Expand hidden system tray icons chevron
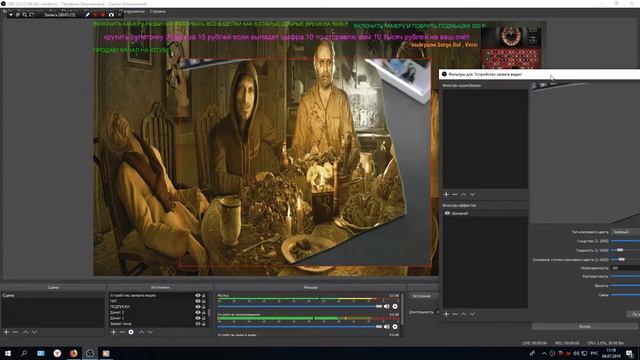The height and width of the screenshot is (360, 640). (544, 353)
